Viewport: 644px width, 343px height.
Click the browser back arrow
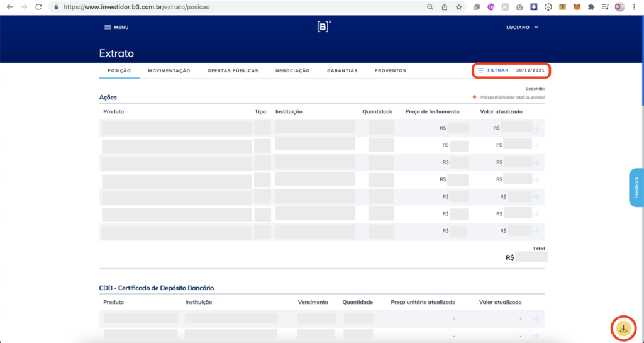[x=10, y=7]
